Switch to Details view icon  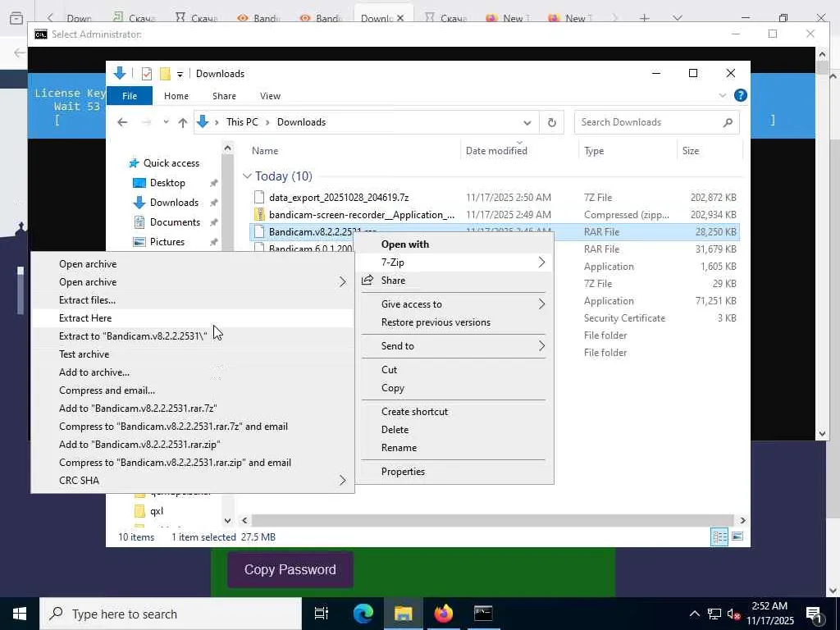click(x=719, y=536)
